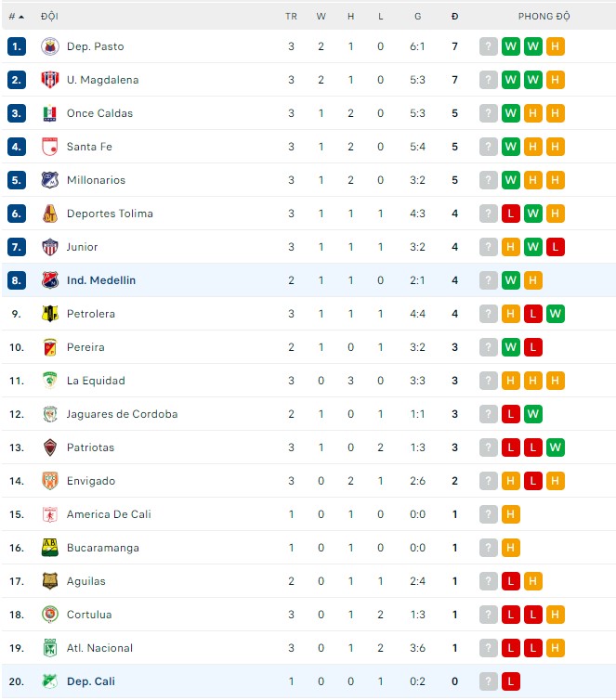Click the green W form badge for Petrolera
Image resolution: width=616 pixels, height=700 pixels.
tap(556, 314)
